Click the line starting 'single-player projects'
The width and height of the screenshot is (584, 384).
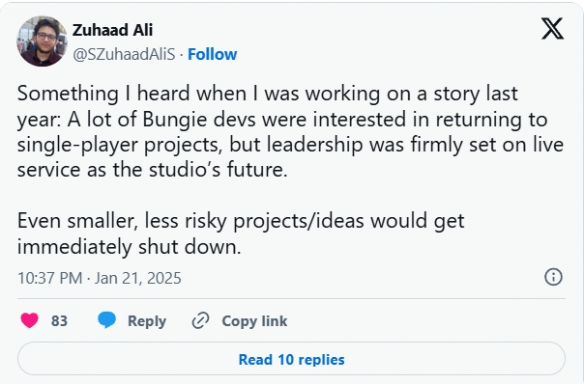coord(290,145)
